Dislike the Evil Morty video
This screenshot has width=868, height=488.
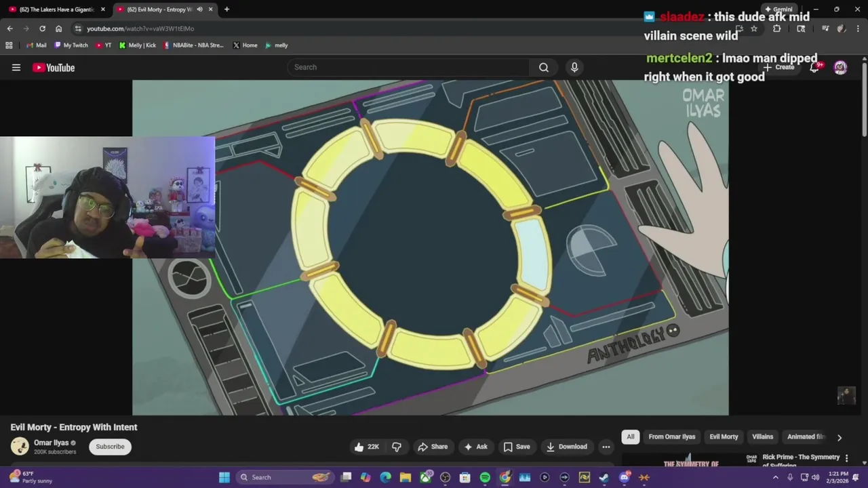click(x=397, y=447)
